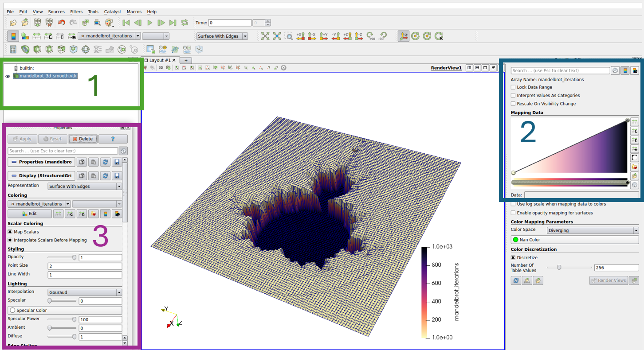Screen dimensions: 644x350
Task: Enable Rescale On Visibility Change checkbox
Action: click(513, 104)
